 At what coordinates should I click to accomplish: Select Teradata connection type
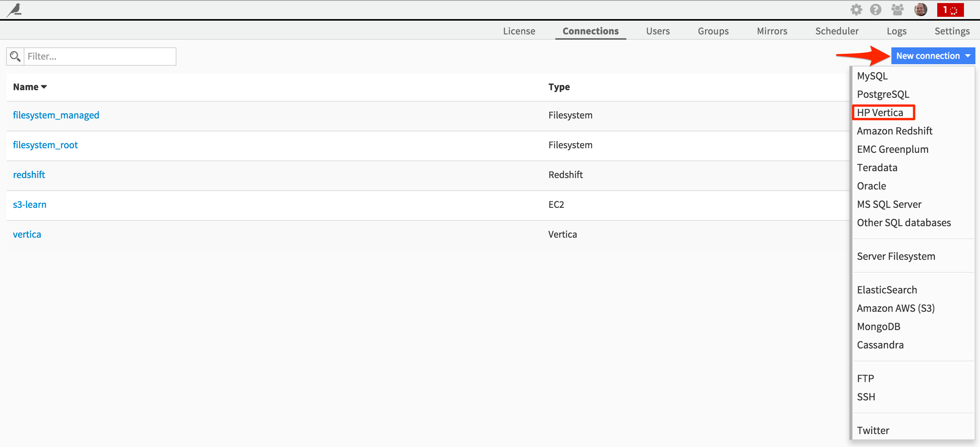877,168
